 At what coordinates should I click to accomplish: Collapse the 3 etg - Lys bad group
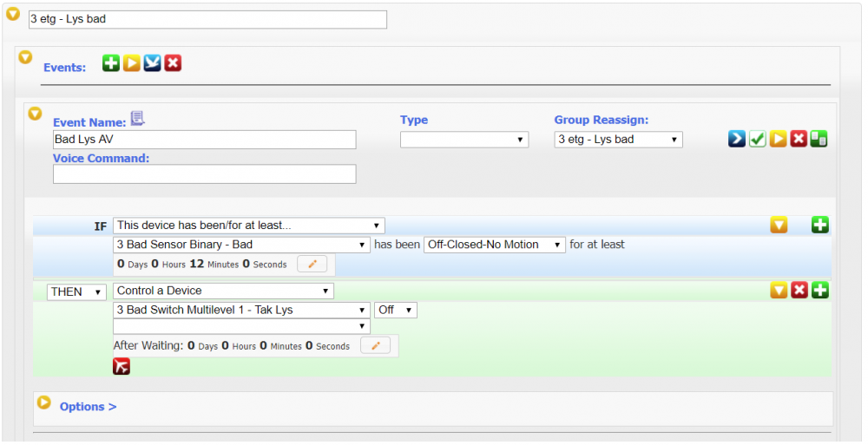click(13, 15)
